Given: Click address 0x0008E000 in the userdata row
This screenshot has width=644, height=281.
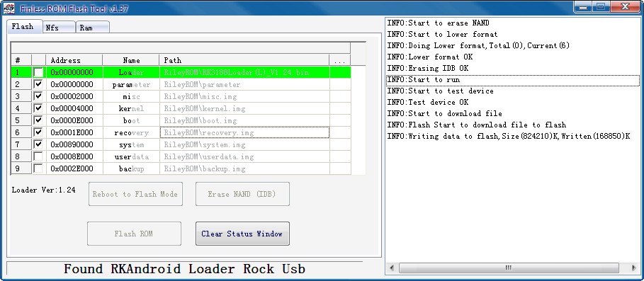Looking at the screenshot, I should tap(74, 156).
